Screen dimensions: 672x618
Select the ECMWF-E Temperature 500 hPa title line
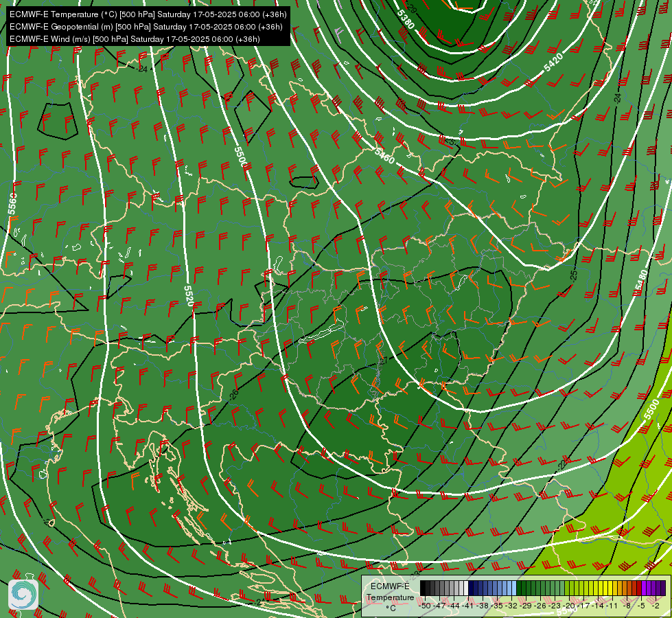148,14
